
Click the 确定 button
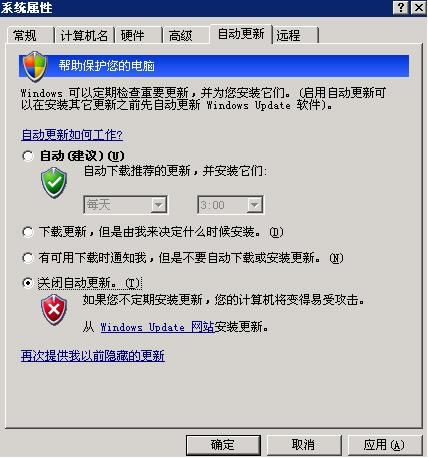(x=223, y=445)
